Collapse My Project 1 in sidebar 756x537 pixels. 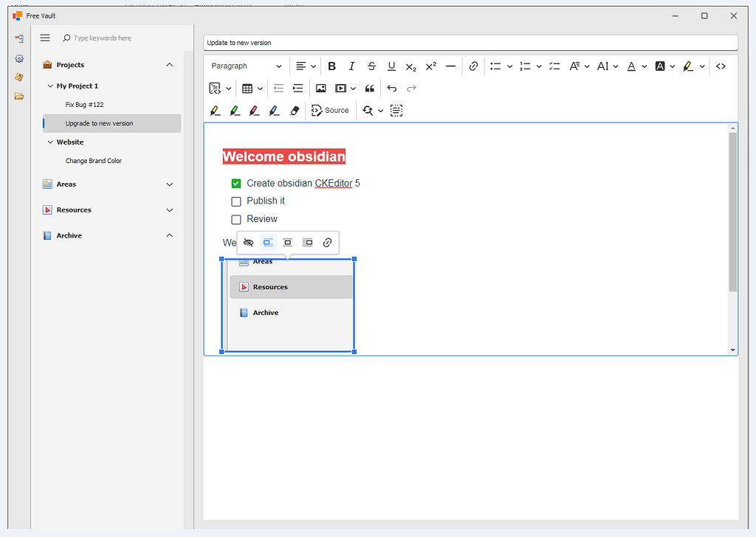point(50,86)
